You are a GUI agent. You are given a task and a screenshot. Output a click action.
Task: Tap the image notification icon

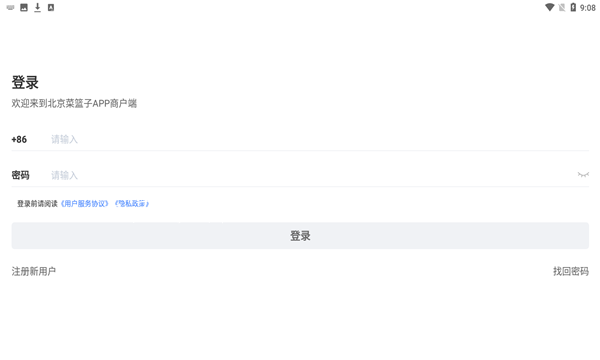click(24, 7)
